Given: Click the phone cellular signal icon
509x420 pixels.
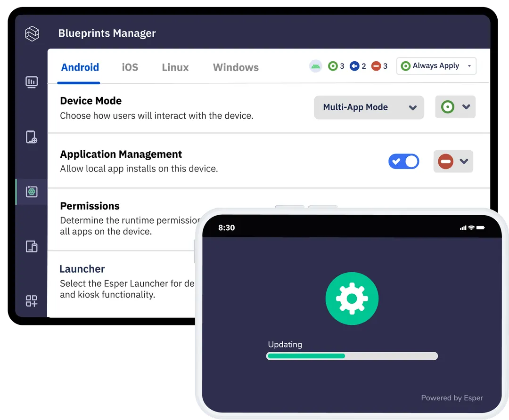Looking at the screenshot, I should pos(463,228).
